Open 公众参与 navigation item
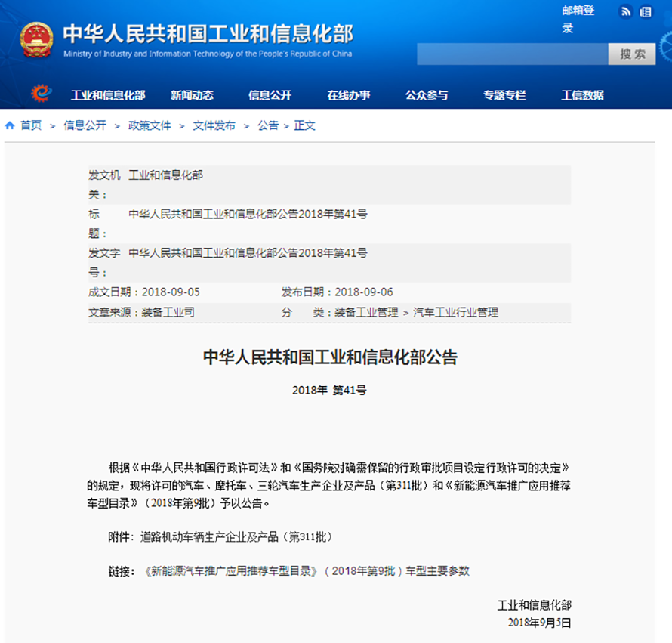This screenshot has height=643, width=672. tap(427, 95)
